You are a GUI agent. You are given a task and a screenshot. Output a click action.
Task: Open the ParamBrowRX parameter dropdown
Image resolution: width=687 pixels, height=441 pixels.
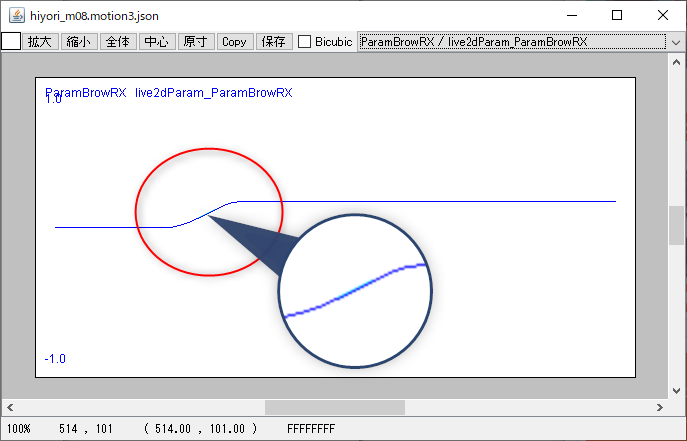point(512,42)
